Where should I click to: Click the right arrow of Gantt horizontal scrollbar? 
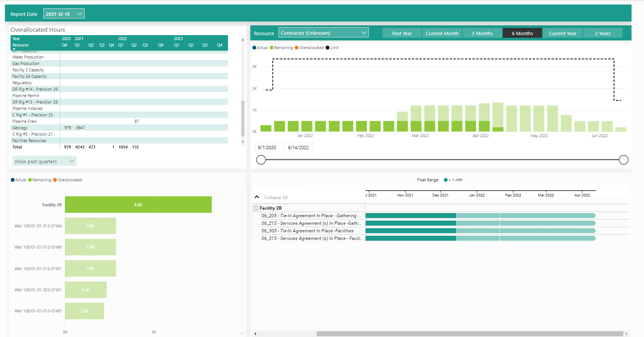[627, 334]
